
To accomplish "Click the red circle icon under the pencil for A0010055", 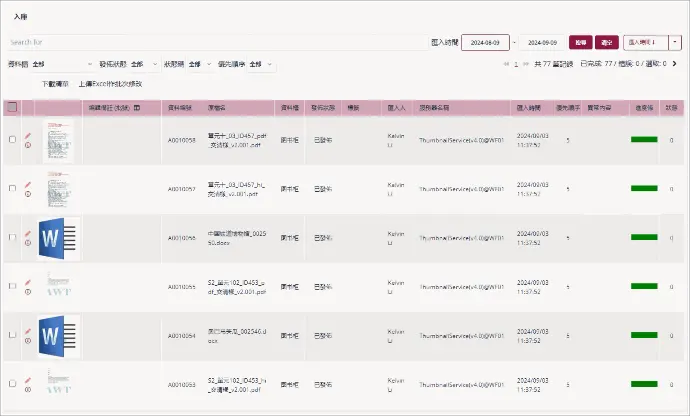I will [28, 291].
